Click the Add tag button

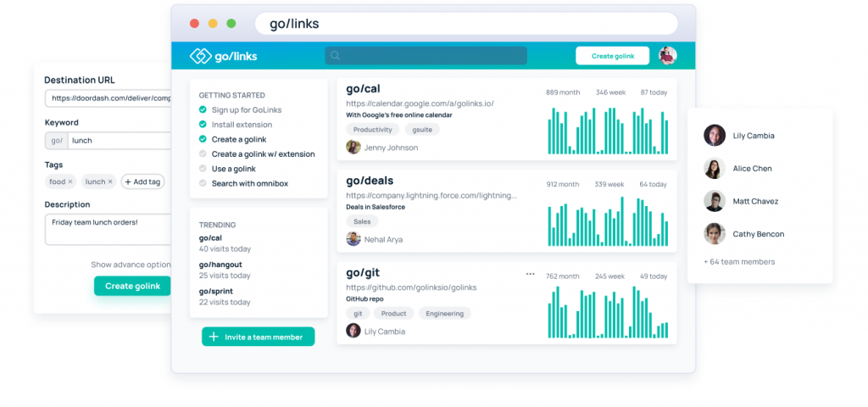pyautogui.click(x=142, y=181)
